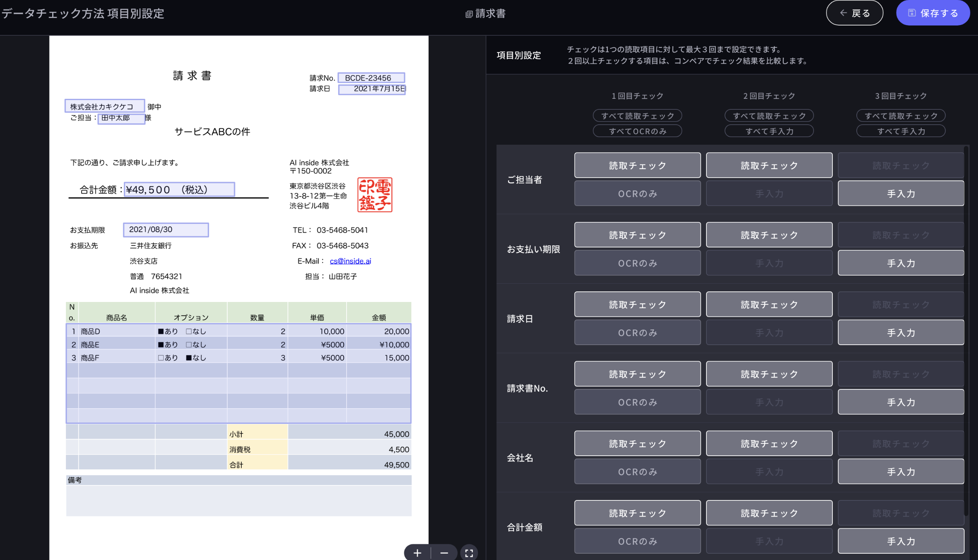This screenshot has height=560, width=978.
Task: Set 合計金額 1st check to OCRのみ
Action: [x=637, y=541]
